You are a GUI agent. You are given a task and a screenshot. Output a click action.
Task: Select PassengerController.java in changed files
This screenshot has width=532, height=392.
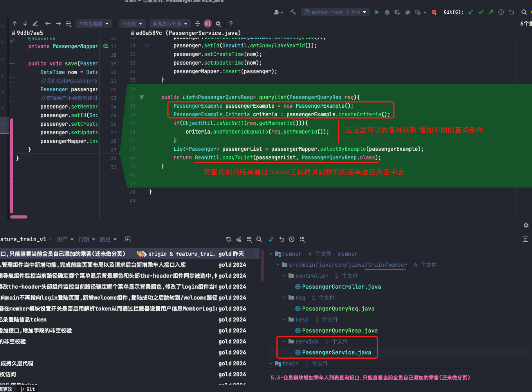tap(341, 287)
